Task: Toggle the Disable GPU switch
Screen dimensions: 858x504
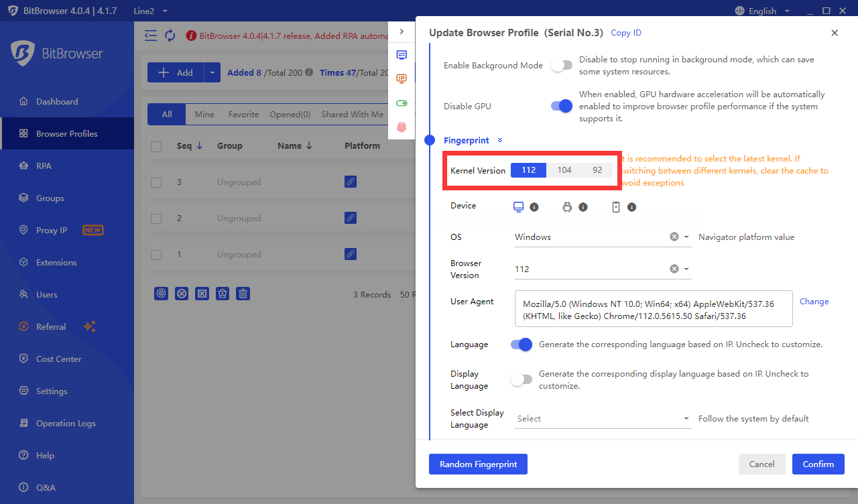Action: [x=562, y=106]
